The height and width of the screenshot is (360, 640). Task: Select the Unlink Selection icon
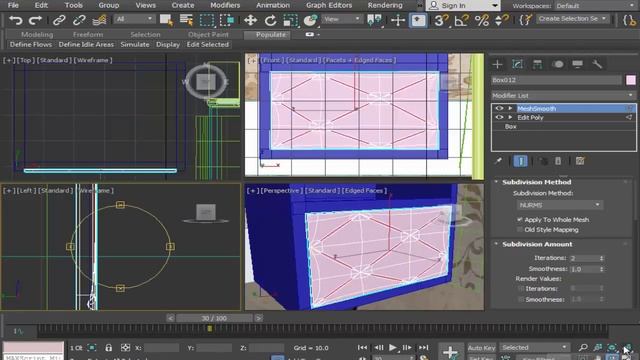79,20
